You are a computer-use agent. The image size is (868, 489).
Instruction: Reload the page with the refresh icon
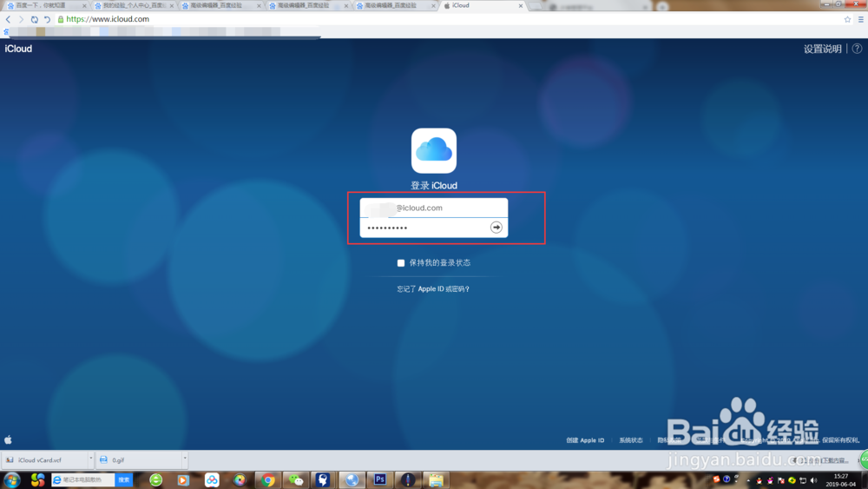click(35, 19)
